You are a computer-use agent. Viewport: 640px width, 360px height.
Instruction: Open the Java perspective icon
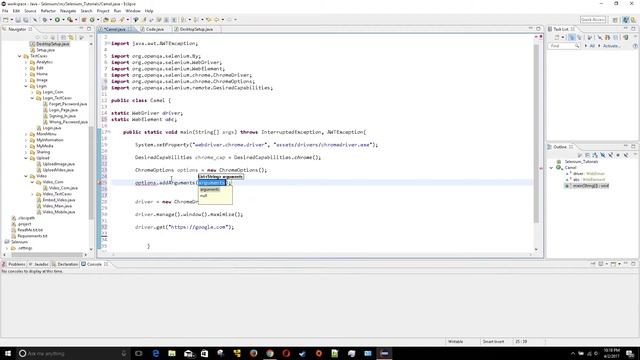(x=626, y=20)
